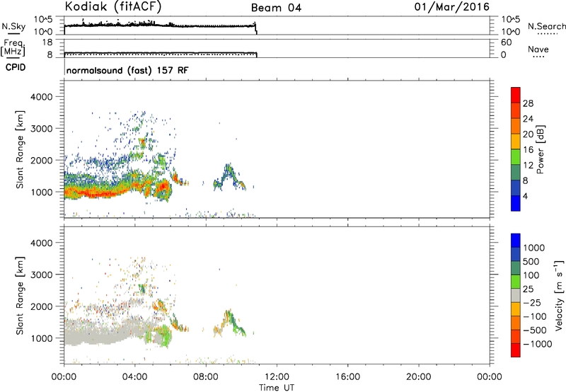The width and height of the screenshot is (566, 392).
Task: Click Slant Range [km] label of velocity panel
Action: pos(20,296)
